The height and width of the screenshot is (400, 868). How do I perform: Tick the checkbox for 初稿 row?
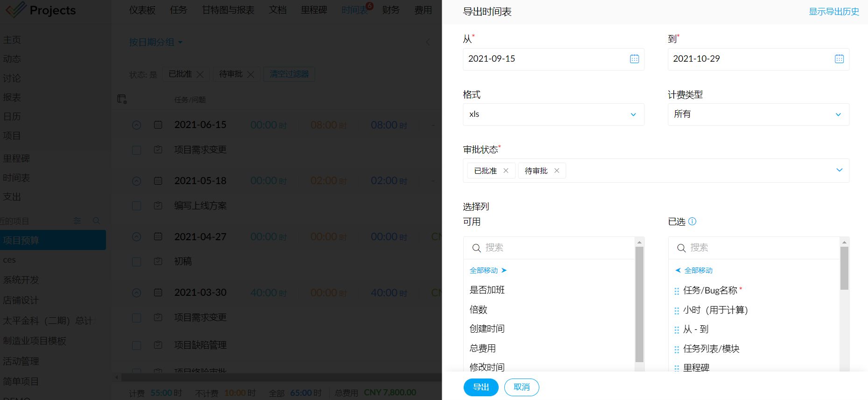[x=136, y=262]
